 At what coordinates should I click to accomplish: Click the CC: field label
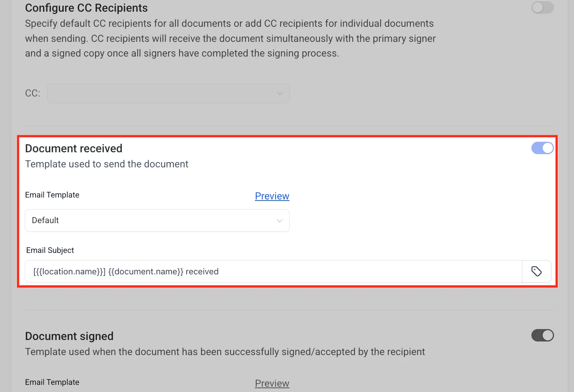click(x=32, y=93)
